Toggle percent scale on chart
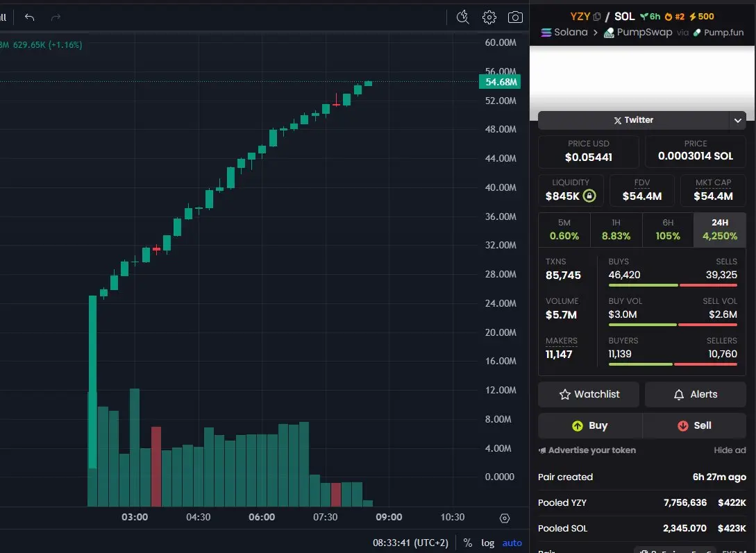756x553 pixels. (468, 543)
